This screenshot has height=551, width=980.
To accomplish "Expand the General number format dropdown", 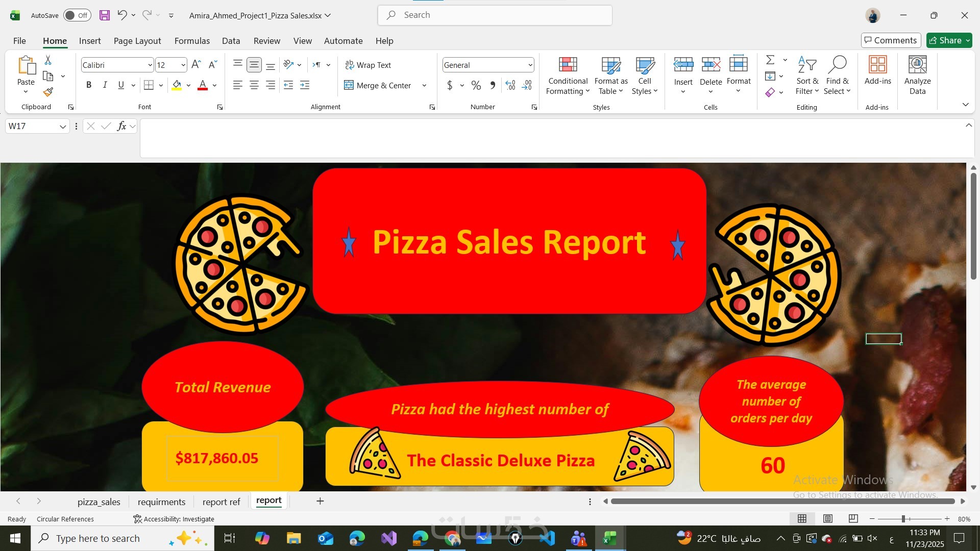I will point(530,65).
